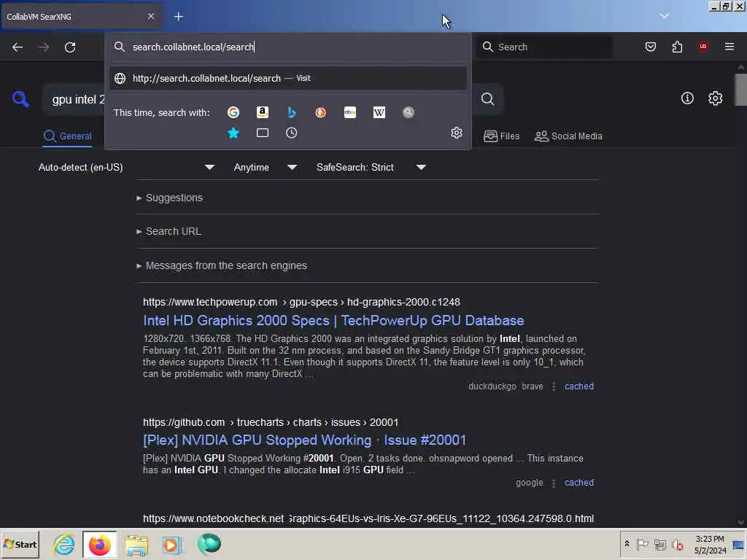Search this time with DuckDuckGo

tap(321, 112)
